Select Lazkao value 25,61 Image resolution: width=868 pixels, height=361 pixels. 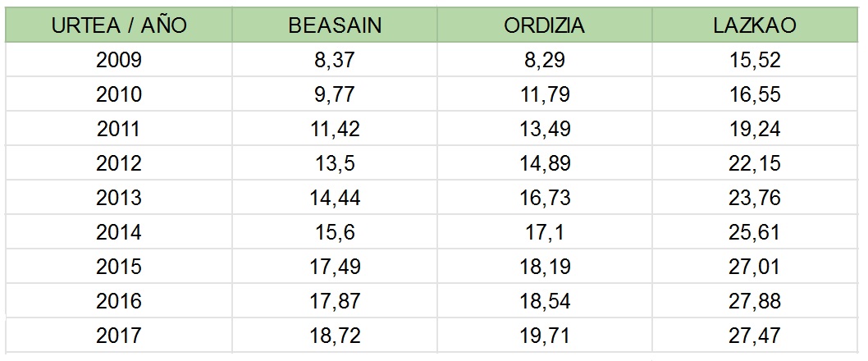(755, 232)
